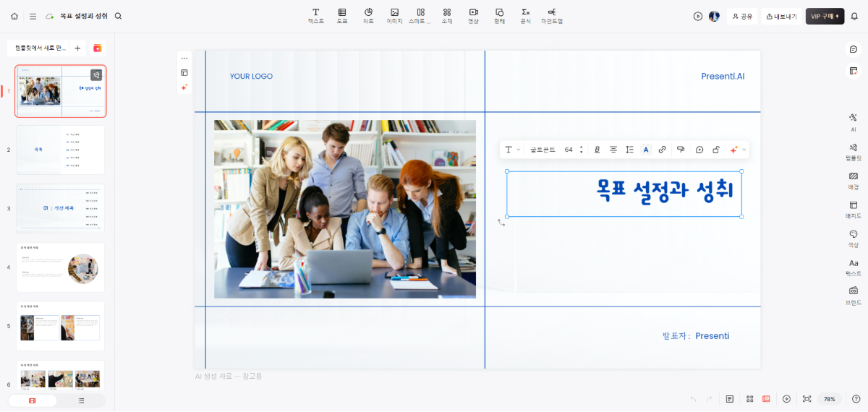The height and width of the screenshot is (412, 868).
Task: Open line spacing options
Action: coord(629,150)
